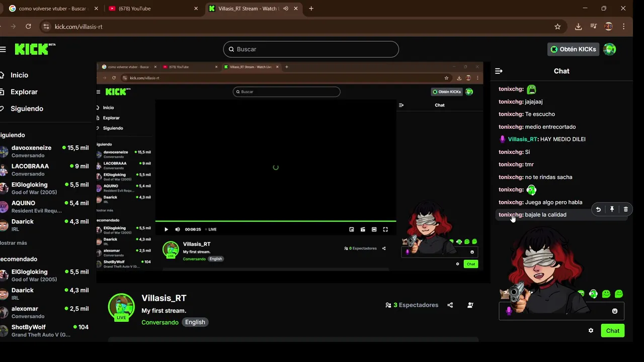Open Villasis_RT's LIVE profile avatar

pos(121,307)
